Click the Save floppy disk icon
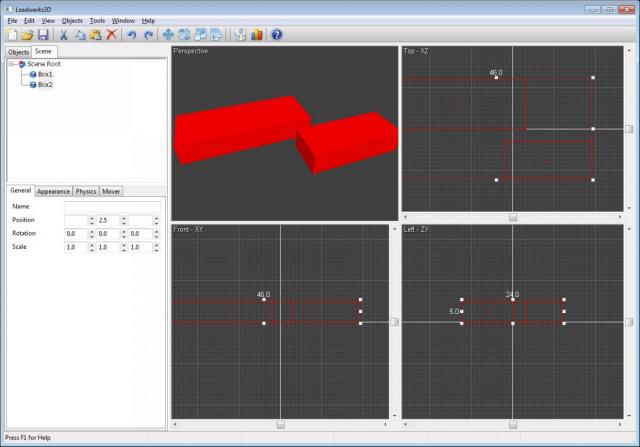The height and width of the screenshot is (447, 640). click(x=43, y=35)
